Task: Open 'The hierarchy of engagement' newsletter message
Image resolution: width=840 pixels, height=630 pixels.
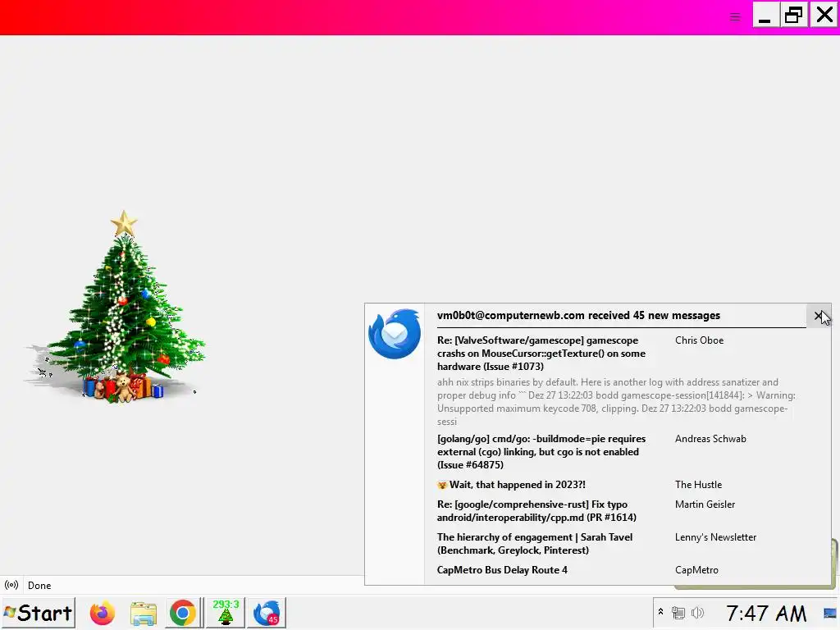Action: coord(535,544)
